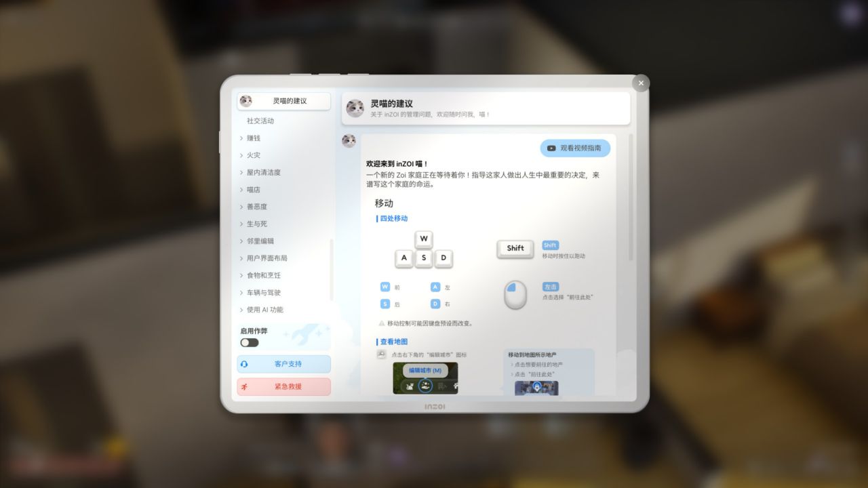Click the mouse left-click illustration
Screen dimensions: 868x488
click(515, 295)
